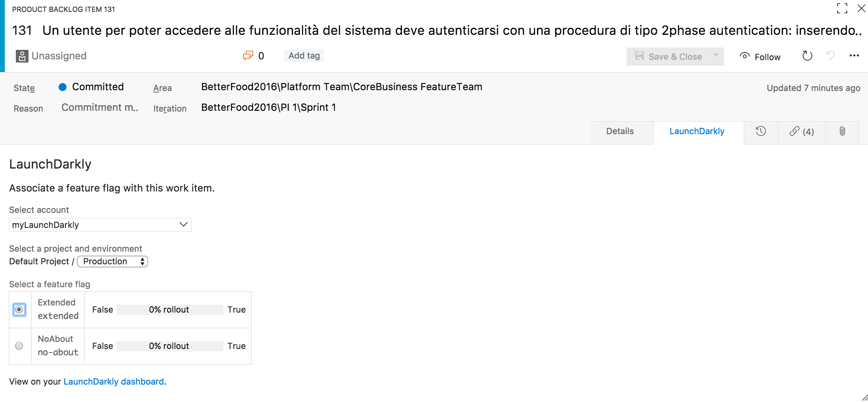Click the revert changes undo icon
Image resolution: width=868 pixels, height=402 pixels.
831,56
